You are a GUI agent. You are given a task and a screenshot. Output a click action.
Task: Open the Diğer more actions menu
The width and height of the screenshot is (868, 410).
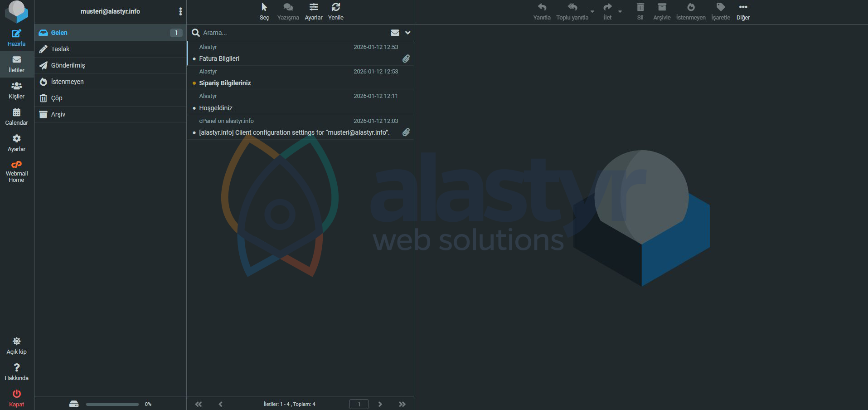pyautogui.click(x=743, y=8)
